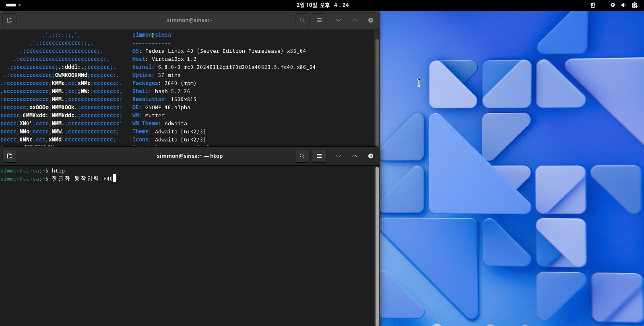Screen dimensions: 644x326
Task: Click the DE: GNOME 46.alpha line
Action: [x=161, y=108]
